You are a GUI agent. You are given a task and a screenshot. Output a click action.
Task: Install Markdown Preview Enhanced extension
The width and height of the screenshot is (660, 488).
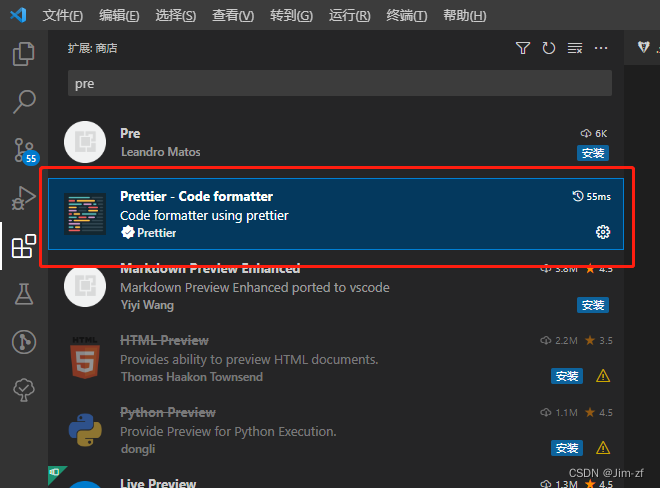click(593, 305)
